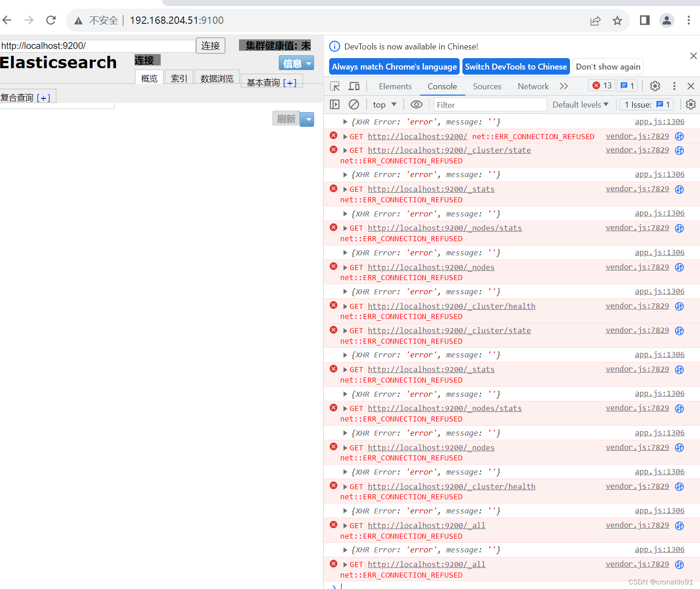Click Always match Chrome's language
This screenshot has width=700, height=589.
(394, 66)
